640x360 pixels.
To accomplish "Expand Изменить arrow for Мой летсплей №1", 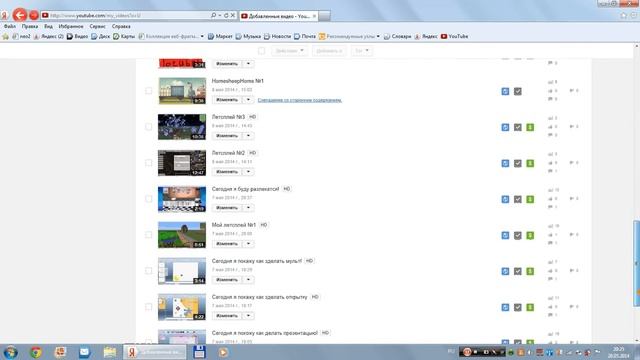I will point(248,243).
